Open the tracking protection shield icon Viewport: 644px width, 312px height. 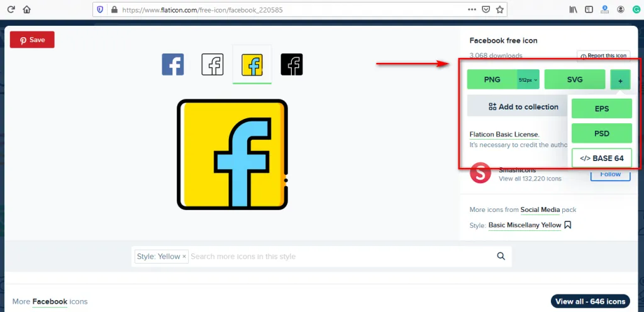100,9
